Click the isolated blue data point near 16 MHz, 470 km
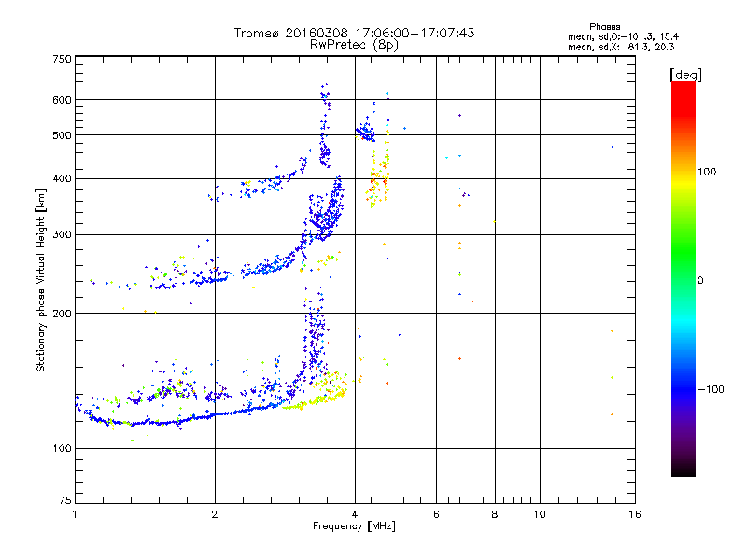The image size is (747, 560). point(612,147)
